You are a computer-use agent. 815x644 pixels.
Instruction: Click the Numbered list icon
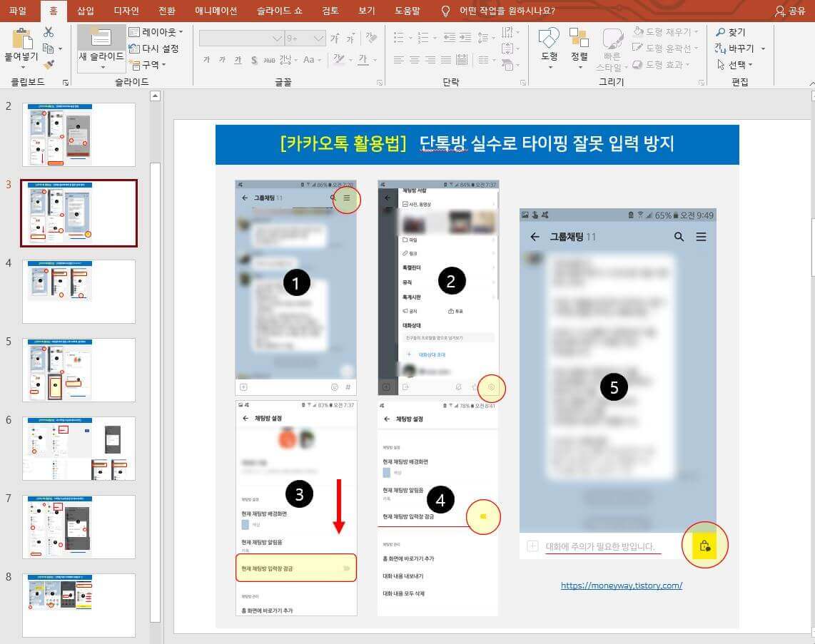pos(423,37)
